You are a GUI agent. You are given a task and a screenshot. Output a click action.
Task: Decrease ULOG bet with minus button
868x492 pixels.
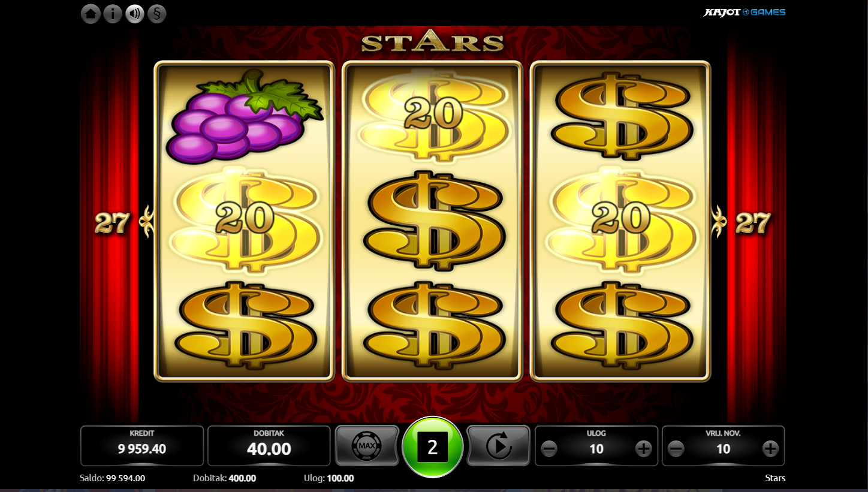pyautogui.click(x=549, y=448)
